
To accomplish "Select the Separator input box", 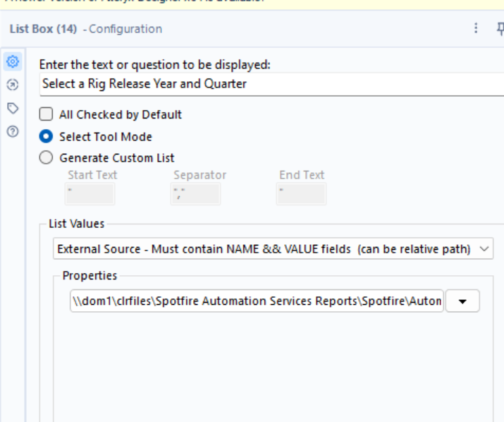I will pyautogui.click(x=195, y=194).
